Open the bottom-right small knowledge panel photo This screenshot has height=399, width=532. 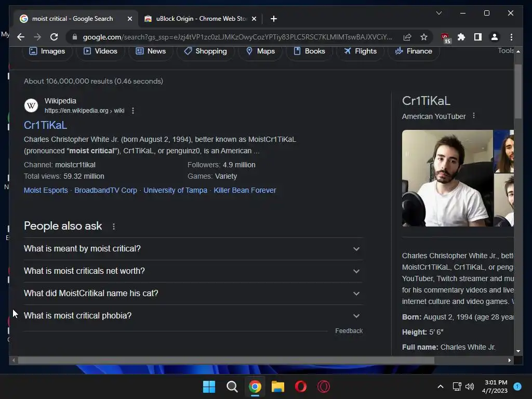(x=504, y=200)
